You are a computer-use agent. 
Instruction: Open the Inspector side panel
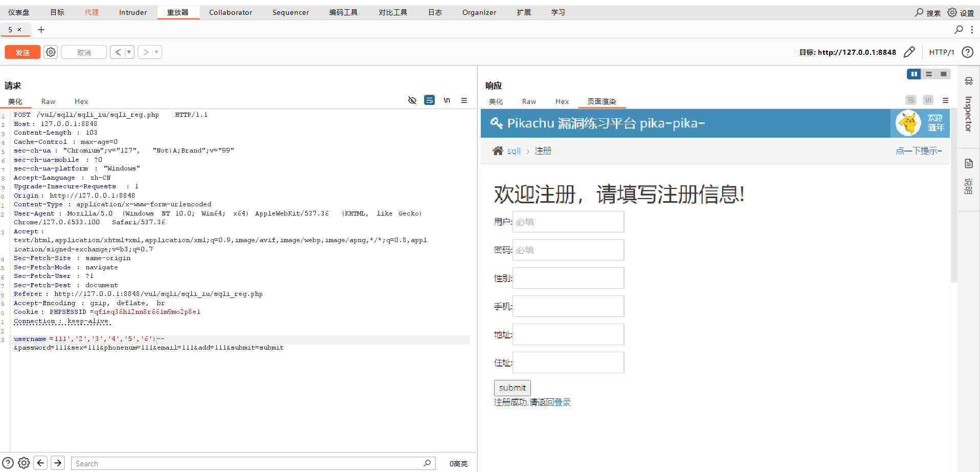968,113
